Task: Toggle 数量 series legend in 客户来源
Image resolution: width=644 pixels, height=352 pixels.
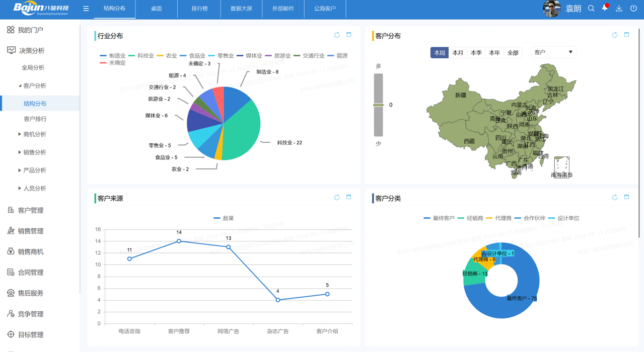Action: (x=224, y=218)
